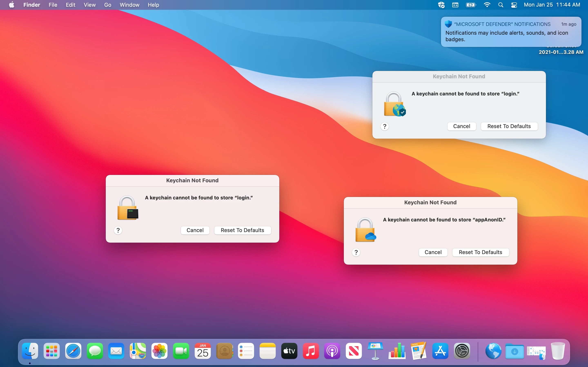Screen dimensions: 588x367
Task: Click help button in top-right keychain dialog
Action: tap(385, 126)
